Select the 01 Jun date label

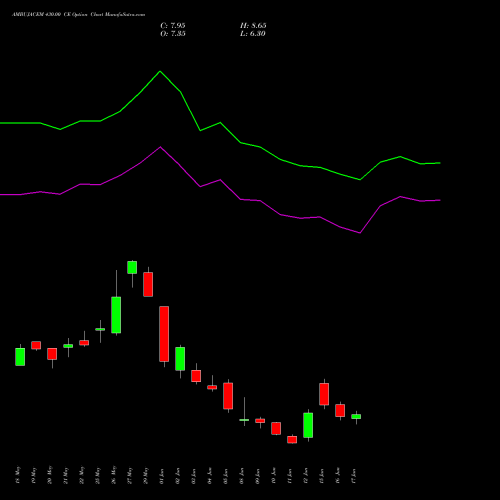[162, 476]
